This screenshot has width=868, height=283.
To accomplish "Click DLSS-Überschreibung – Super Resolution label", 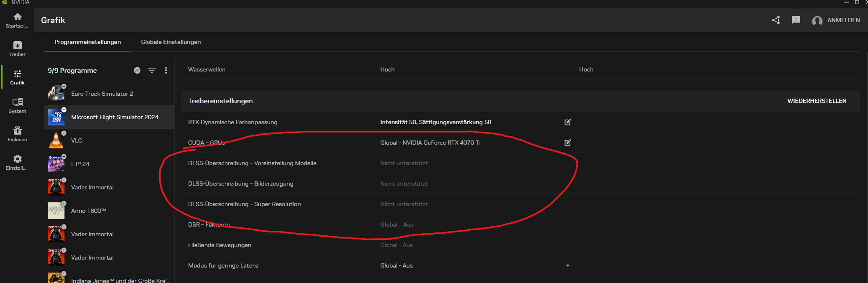I will click(245, 204).
